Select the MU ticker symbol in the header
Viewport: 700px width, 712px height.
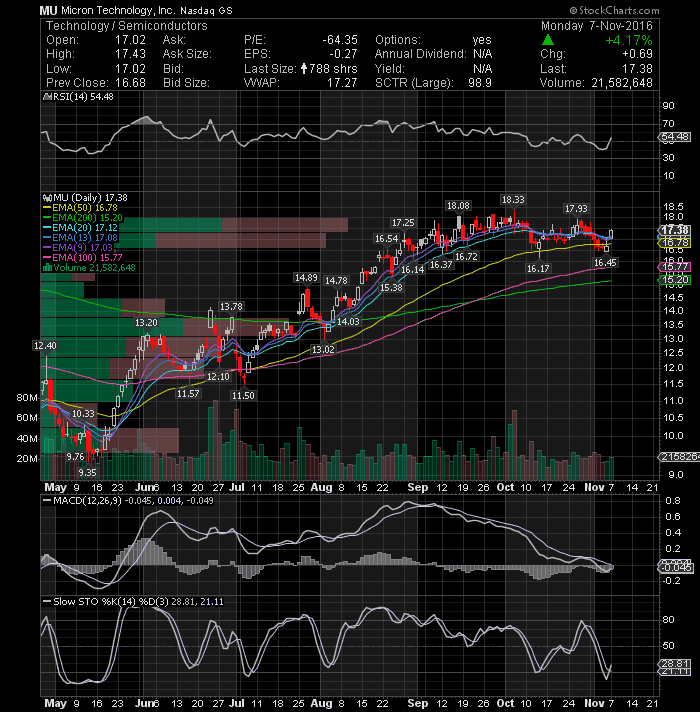point(48,10)
